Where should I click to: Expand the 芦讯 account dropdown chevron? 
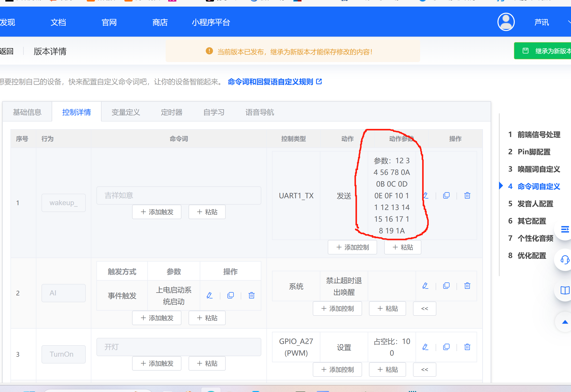569,22
